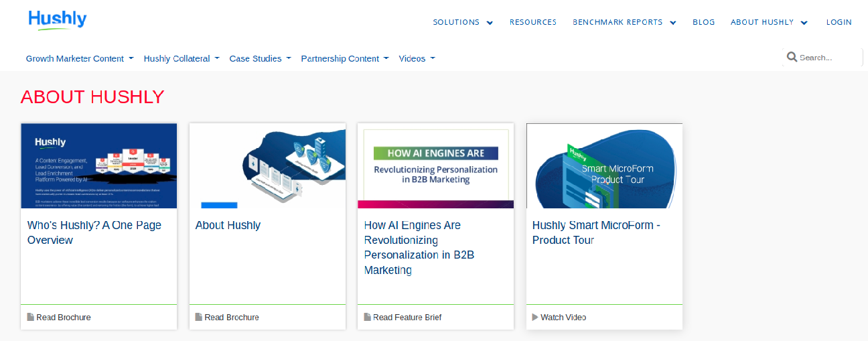Click 'Hushly Smart MicroForm - Product Tour' title
This screenshot has height=341, width=868.
tap(597, 232)
